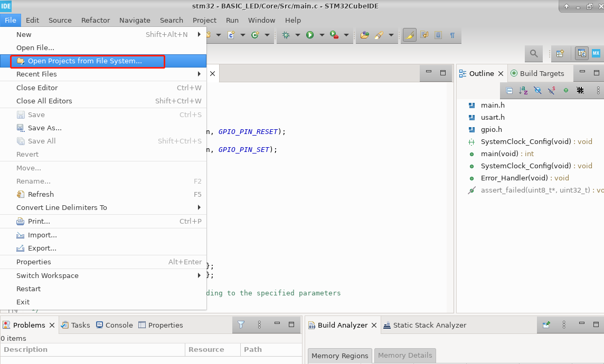The image size is (604, 364).
Task: Open the Run configurations dropdown arrow
Action: [x=322, y=35]
